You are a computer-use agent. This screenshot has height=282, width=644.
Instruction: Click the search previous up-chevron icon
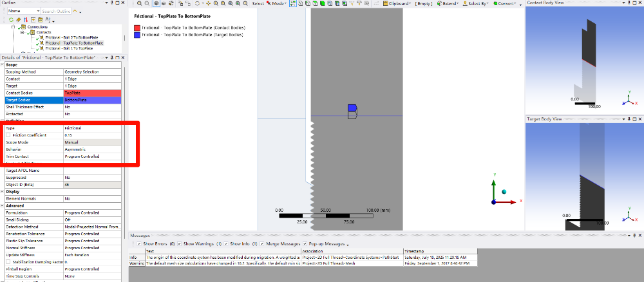tap(75, 11)
